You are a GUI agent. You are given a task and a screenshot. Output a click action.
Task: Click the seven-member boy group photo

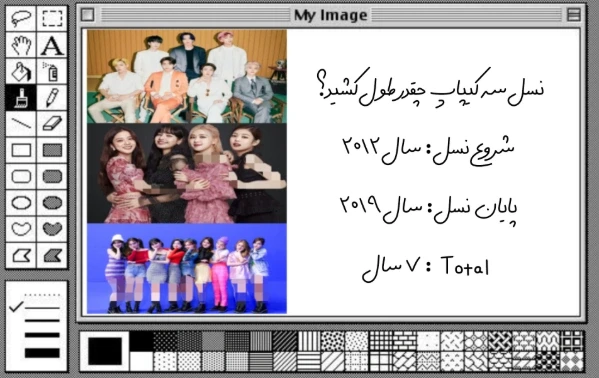click(x=187, y=76)
